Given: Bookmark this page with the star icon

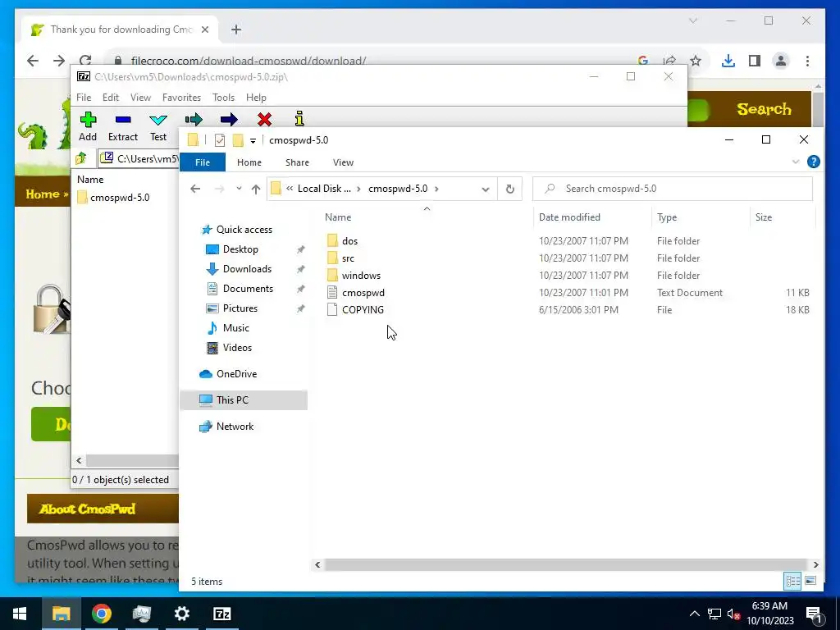Looking at the screenshot, I should pos(696,61).
